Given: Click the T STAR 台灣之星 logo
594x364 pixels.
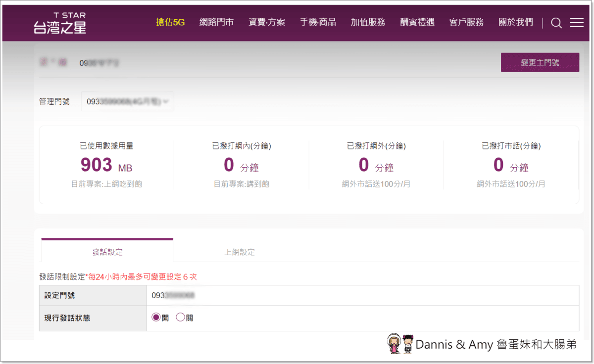Looking at the screenshot, I should 60,23.
